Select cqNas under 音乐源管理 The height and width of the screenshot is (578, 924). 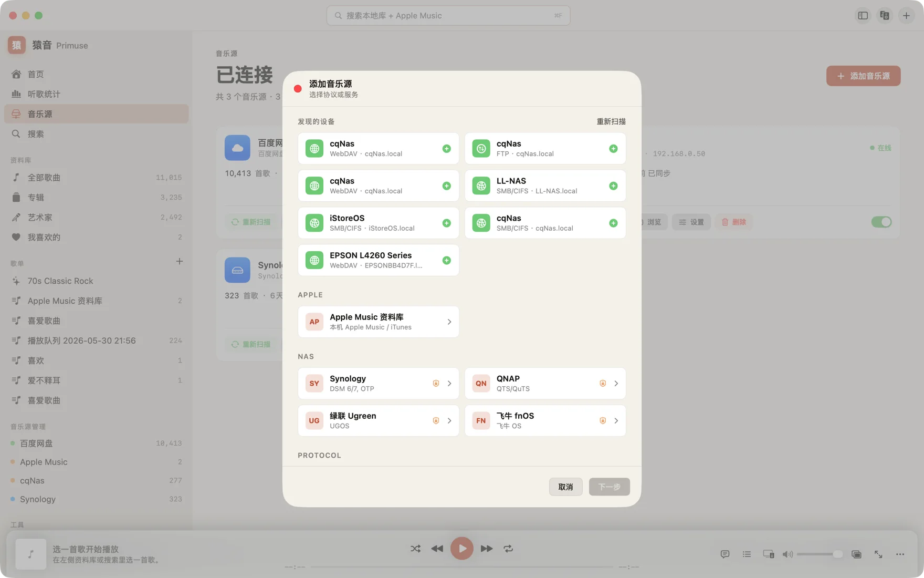(x=96, y=481)
